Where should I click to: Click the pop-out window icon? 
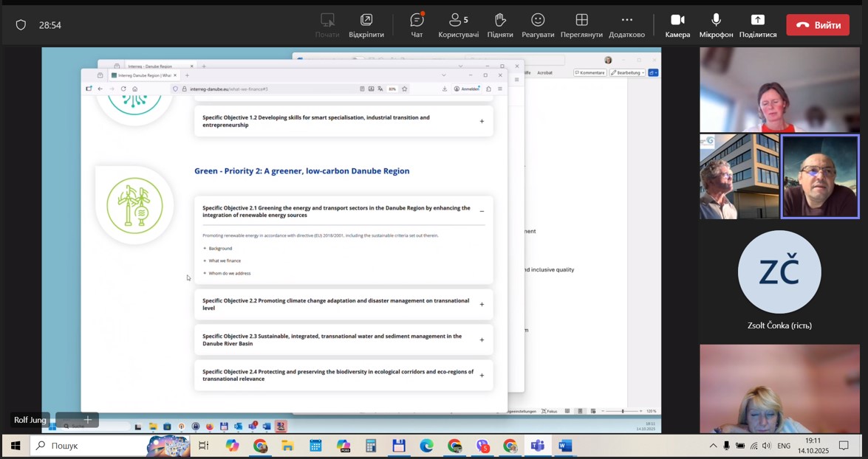click(x=366, y=24)
